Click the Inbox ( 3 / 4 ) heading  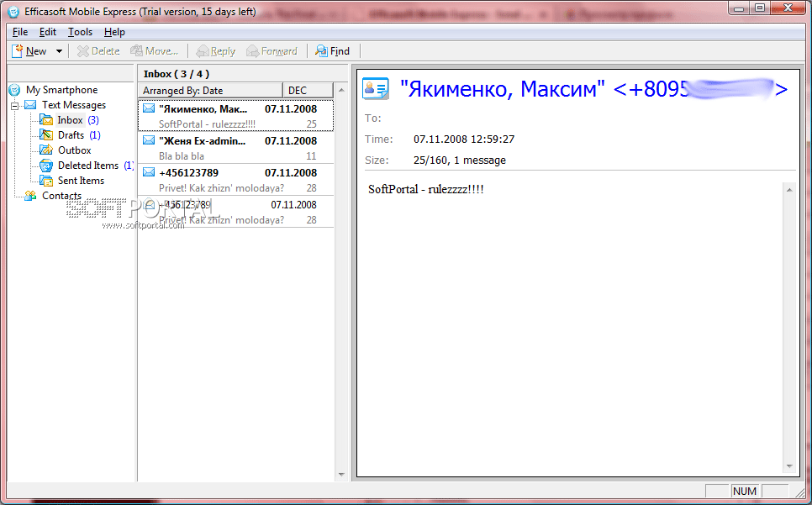pyautogui.click(x=176, y=74)
